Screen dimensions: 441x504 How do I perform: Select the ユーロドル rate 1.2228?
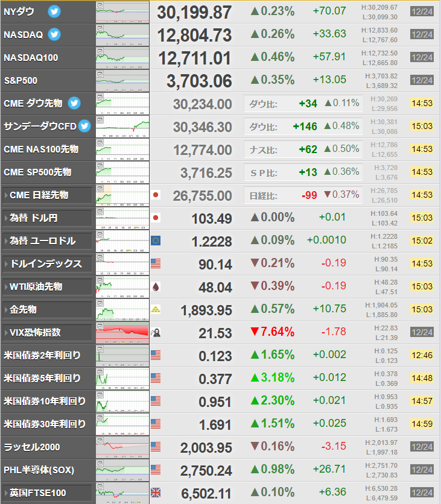(212, 242)
